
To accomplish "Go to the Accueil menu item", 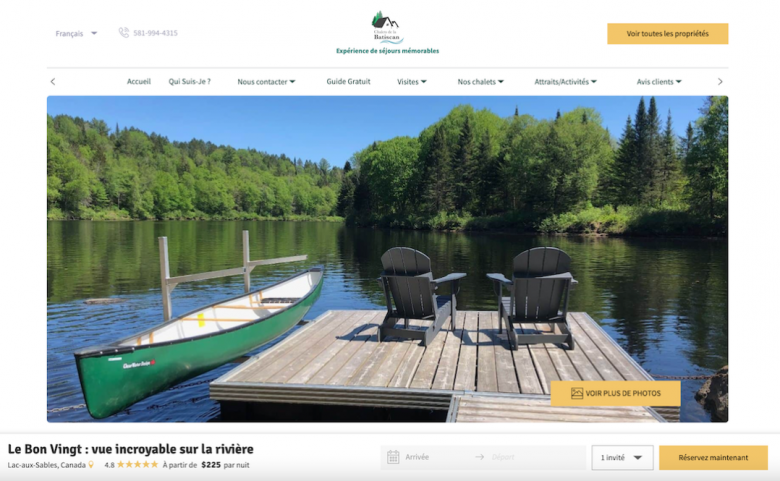I will click(139, 82).
